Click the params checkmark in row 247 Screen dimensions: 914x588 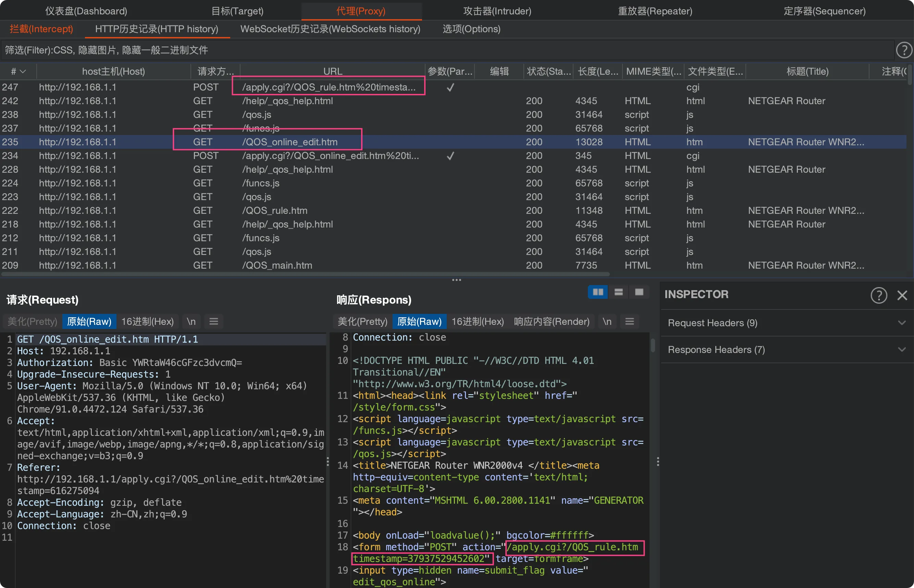(x=450, y=87)
